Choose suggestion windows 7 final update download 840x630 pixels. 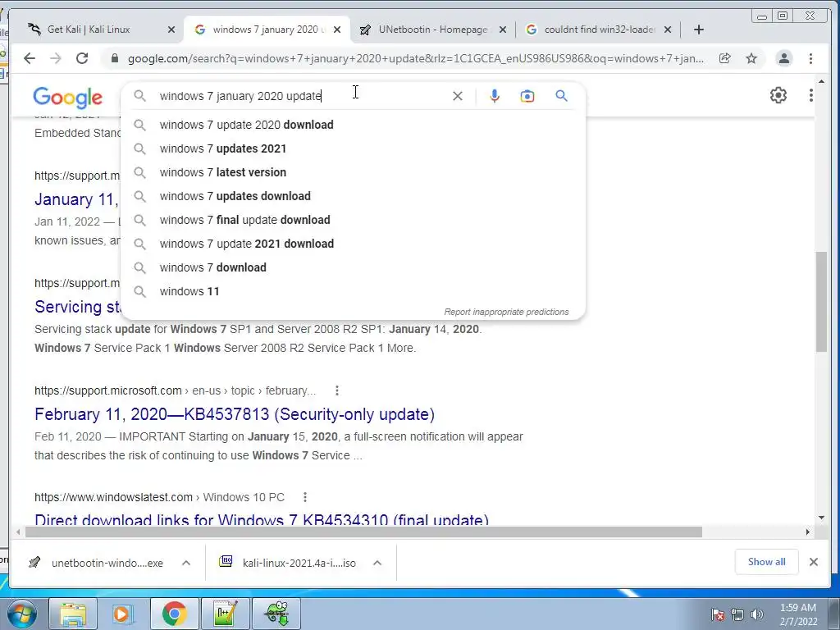(x=354, y=220)
